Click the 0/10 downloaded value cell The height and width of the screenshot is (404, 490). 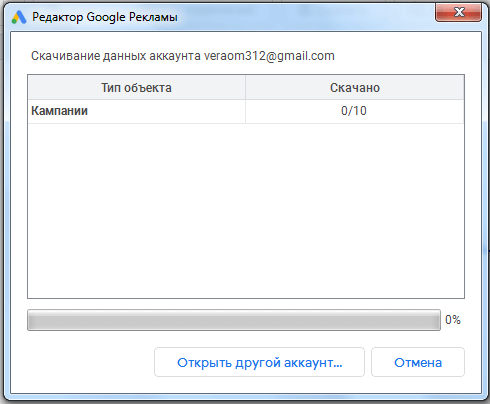click(x=354, y=111)
